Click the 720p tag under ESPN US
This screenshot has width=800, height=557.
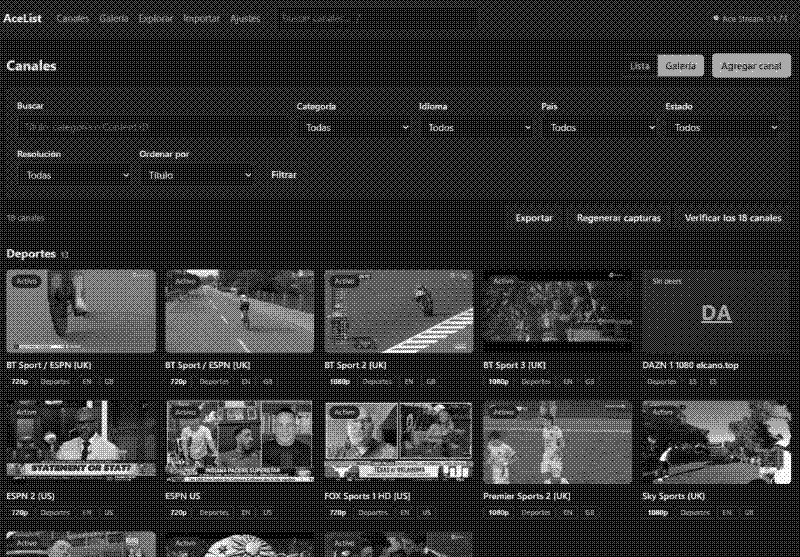click(x=179, y=512)
